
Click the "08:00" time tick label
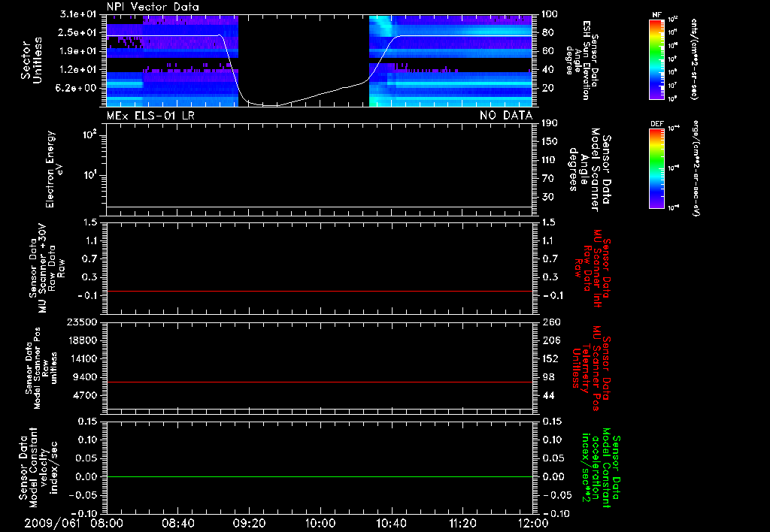[x=107, y=523]
